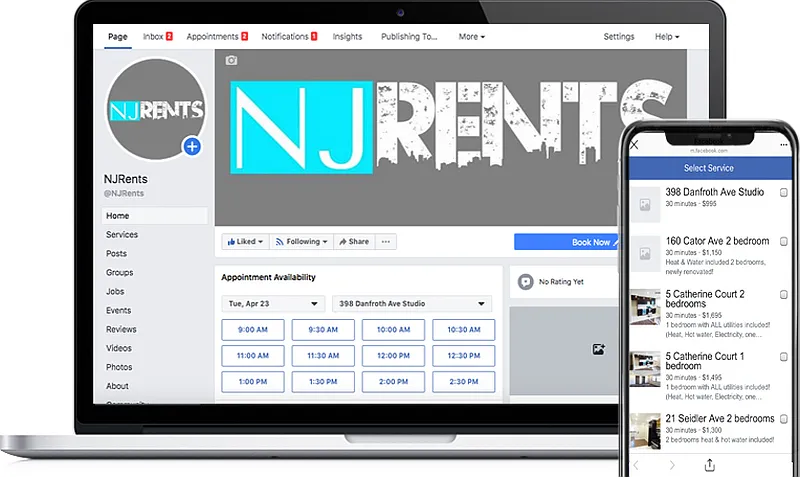Screen dimensions: 800x477
Task: Click the add photo icon in right panel
Action: pos(598,349)
